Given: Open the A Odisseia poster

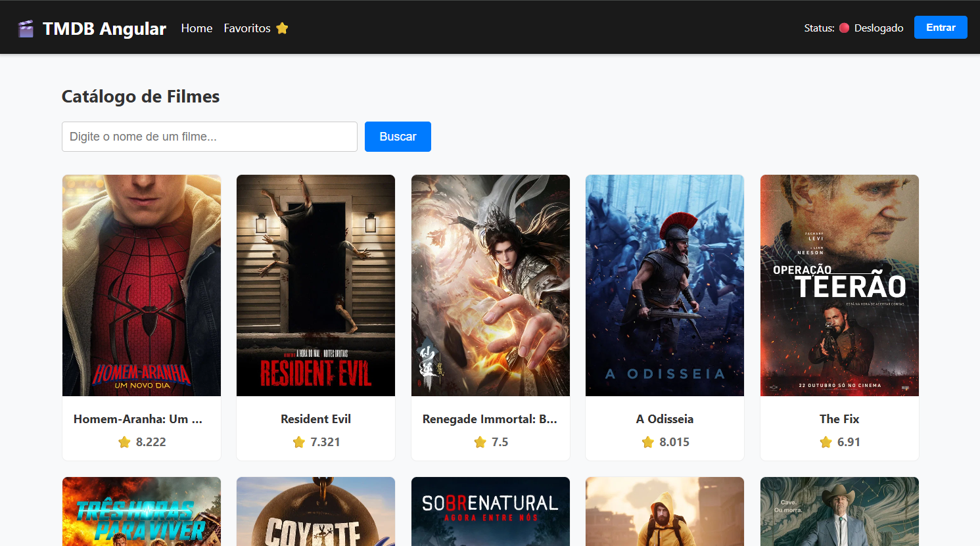Looking at the screenshot, I should [x=665, y=285].
